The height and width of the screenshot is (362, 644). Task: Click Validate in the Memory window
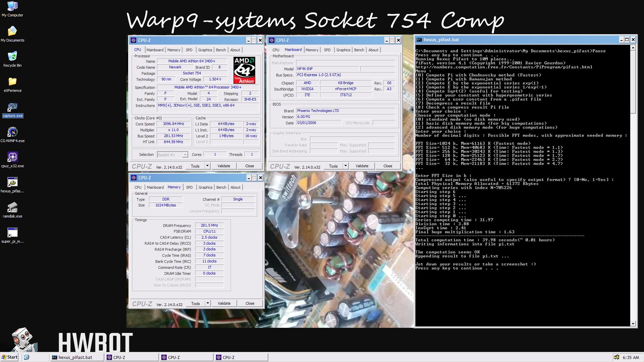click(224, 303)
